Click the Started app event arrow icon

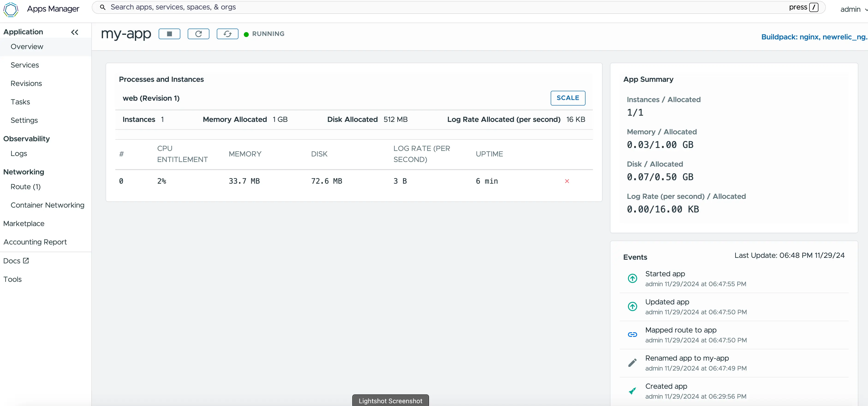click(633, 278)
